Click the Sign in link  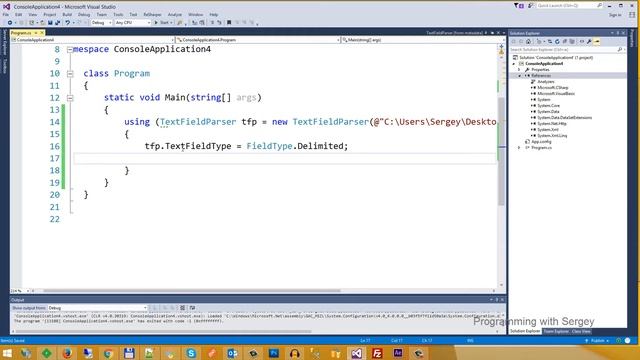point(615,15)
